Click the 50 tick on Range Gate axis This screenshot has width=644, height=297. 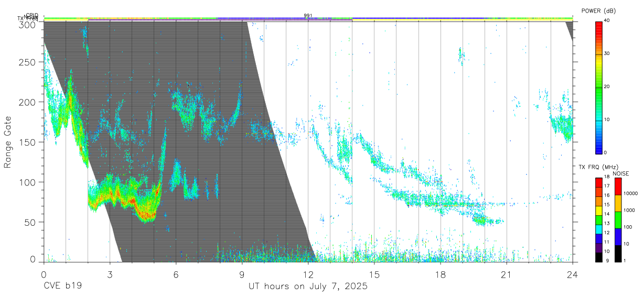coord(29,222)
